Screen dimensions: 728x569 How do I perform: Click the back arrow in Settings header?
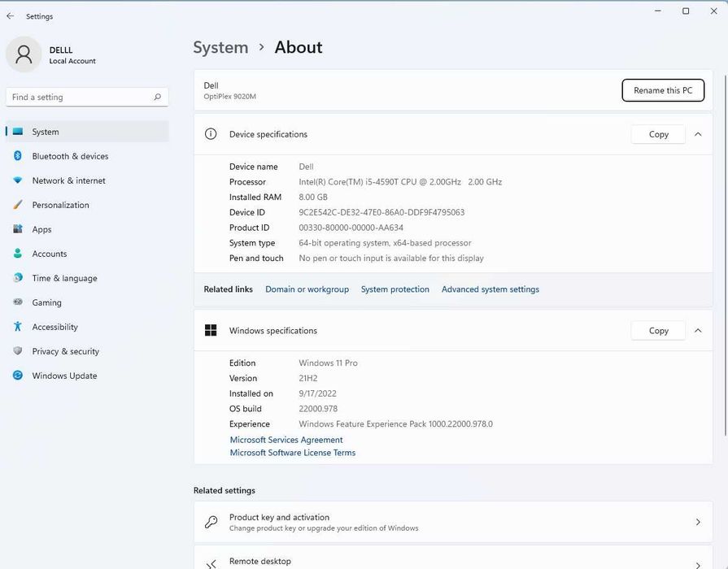[10, 16]
